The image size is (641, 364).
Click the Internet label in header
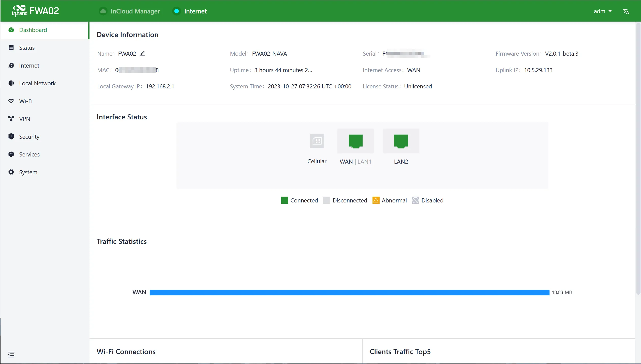tap(195, 11)
